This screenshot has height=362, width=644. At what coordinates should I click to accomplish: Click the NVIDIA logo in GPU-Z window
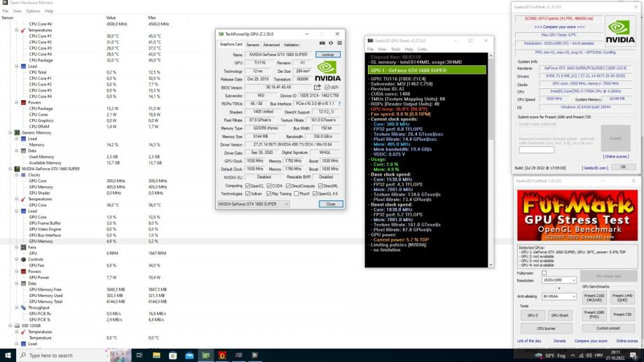pos(327,71)
